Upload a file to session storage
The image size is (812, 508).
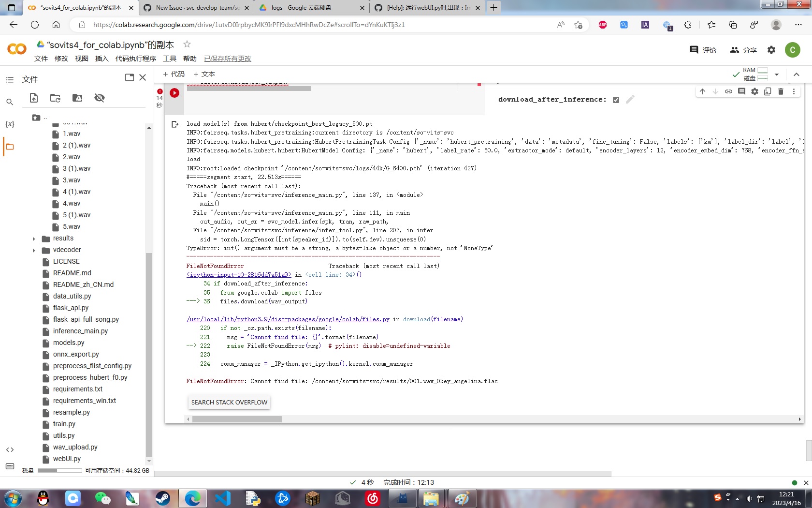[33, 98]
